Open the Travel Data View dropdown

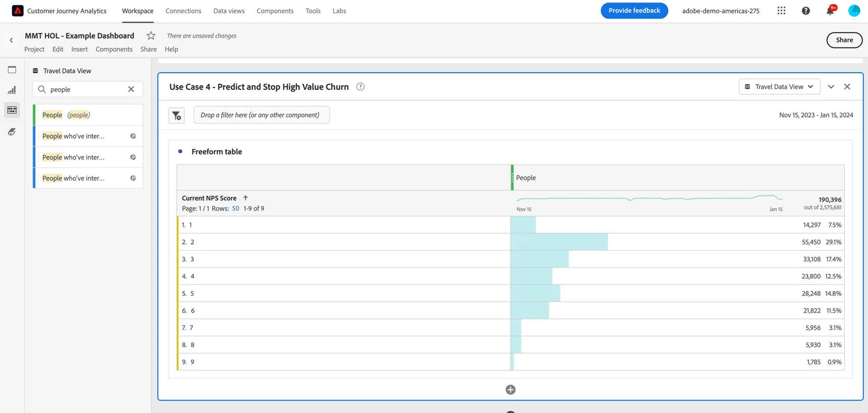click(779, 87)
